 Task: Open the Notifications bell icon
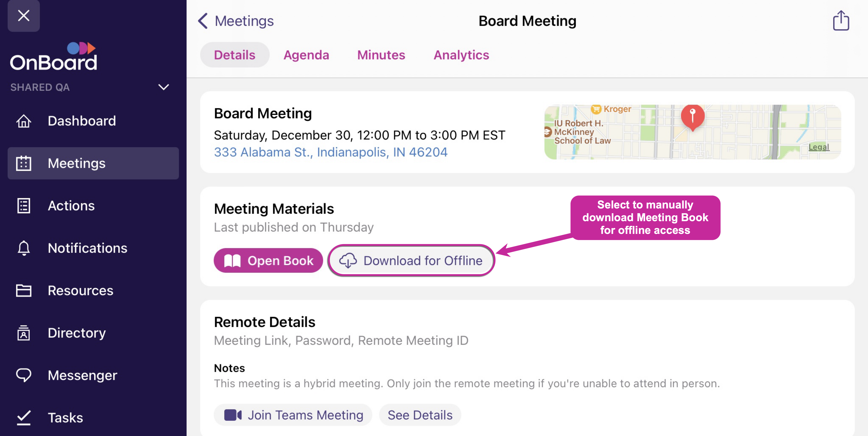pos(24,248)
